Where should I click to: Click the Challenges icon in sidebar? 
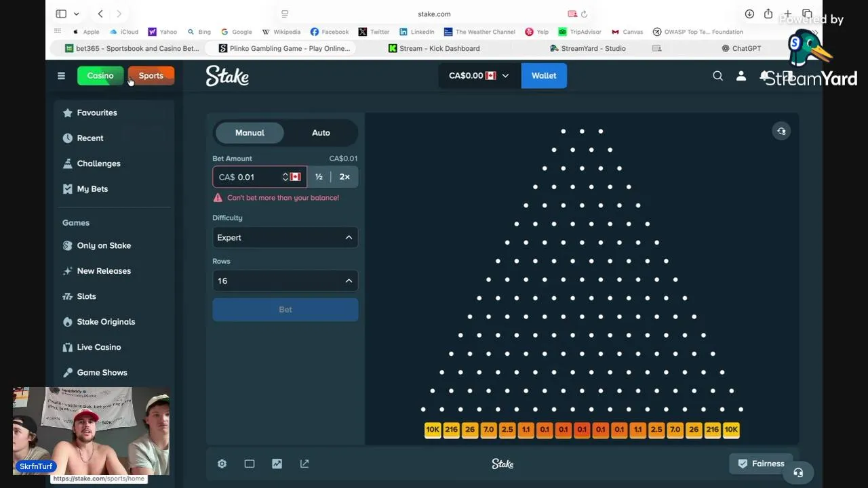coord(67,163)
